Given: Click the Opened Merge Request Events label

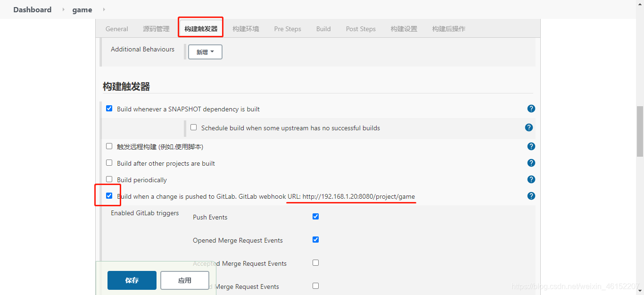Looking at the screenshot, I should pos(238,240).
